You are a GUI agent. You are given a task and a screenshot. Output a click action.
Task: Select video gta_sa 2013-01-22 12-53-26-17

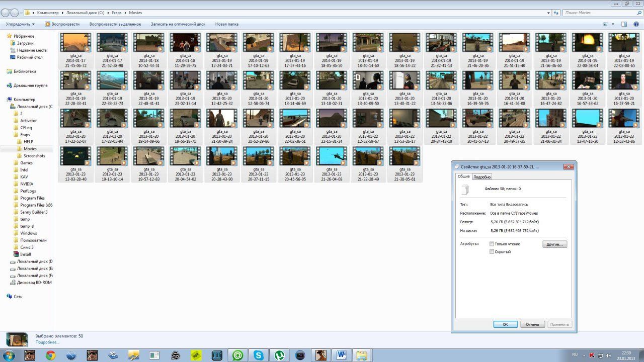tap(405, 126)
